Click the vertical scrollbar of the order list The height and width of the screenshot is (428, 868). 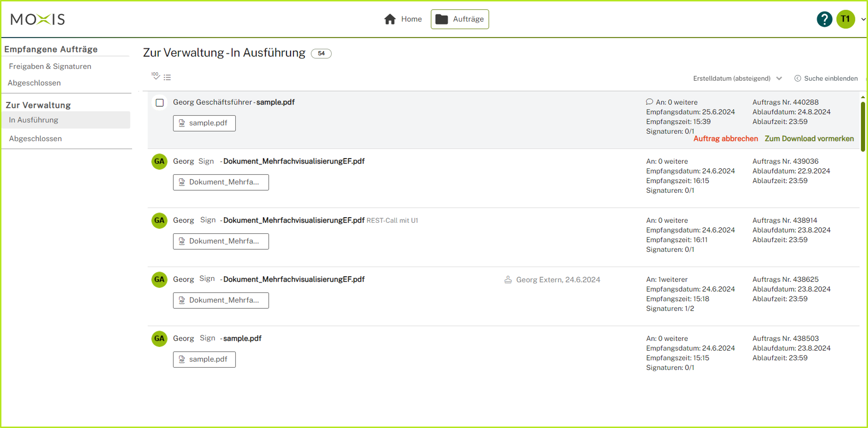[863, 126]
